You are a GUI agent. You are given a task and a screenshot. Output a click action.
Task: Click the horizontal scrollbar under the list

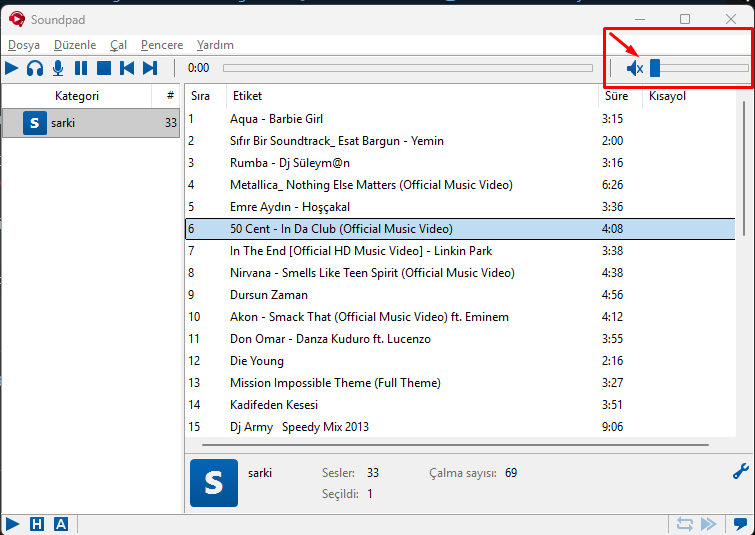456,445
